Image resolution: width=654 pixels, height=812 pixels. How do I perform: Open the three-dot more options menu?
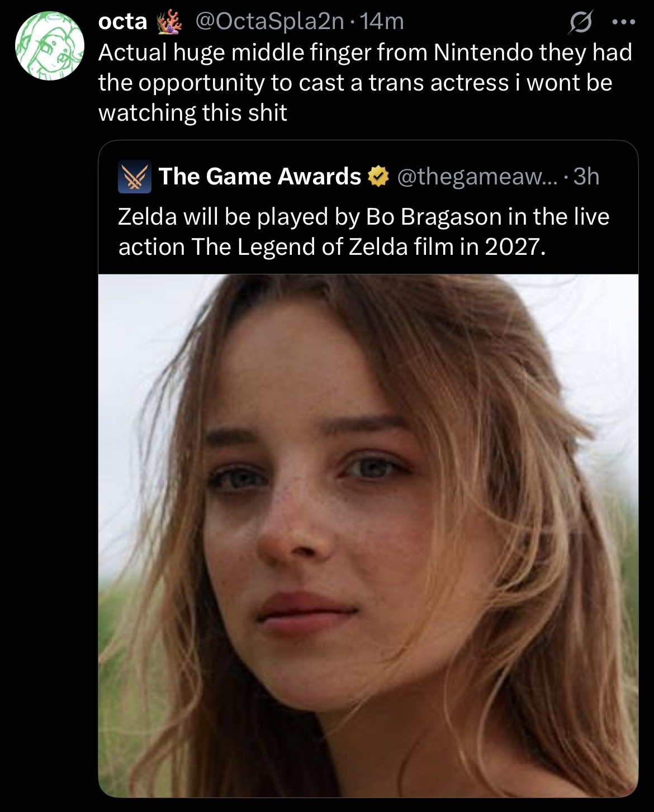point(624,22)
